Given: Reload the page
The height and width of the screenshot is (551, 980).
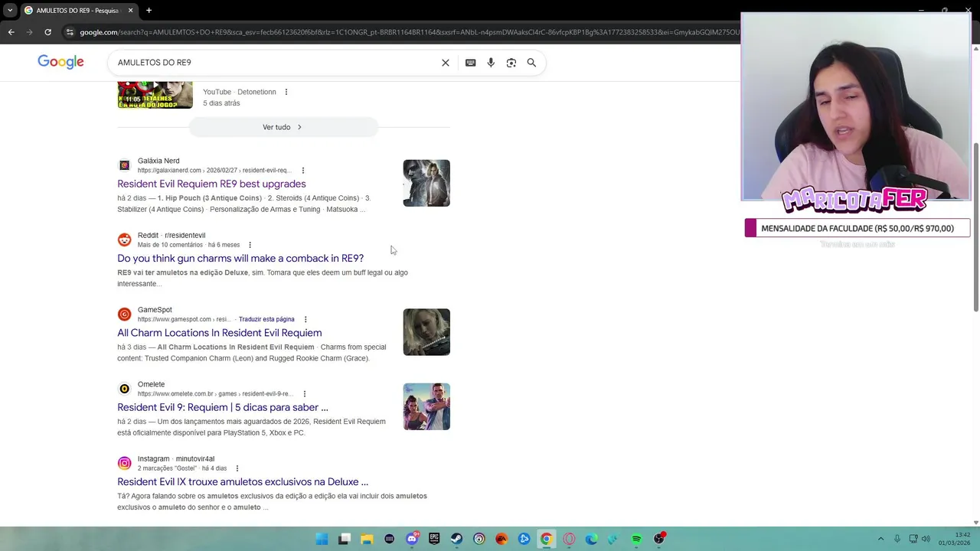Looking at the screenshot, I should (x=47, y=32).
